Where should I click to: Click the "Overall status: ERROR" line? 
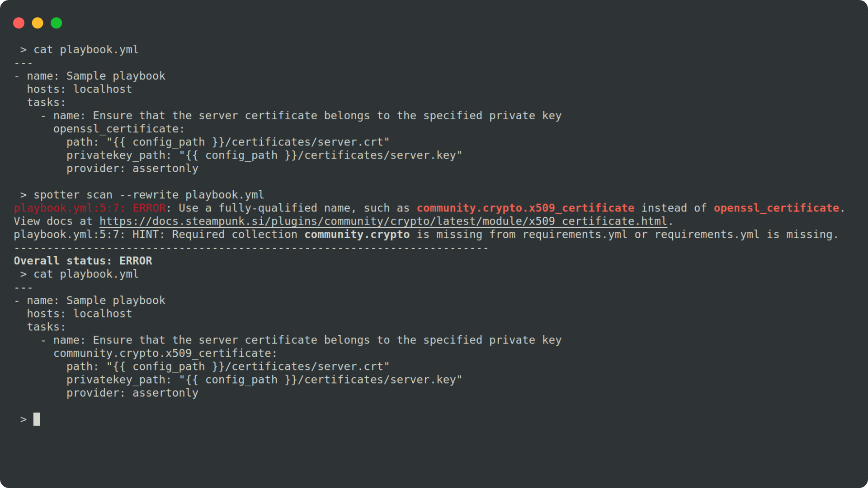coord(83,261)
